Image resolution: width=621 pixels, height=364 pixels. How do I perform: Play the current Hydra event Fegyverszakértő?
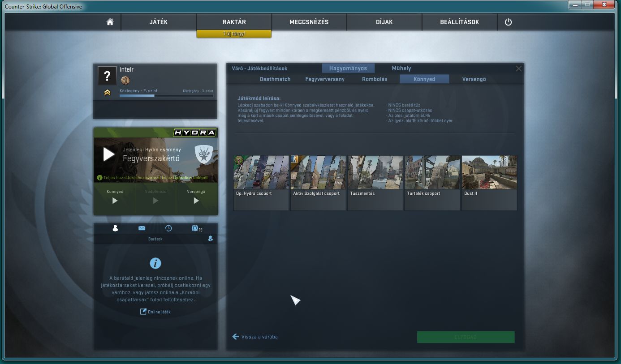point(109,154)
